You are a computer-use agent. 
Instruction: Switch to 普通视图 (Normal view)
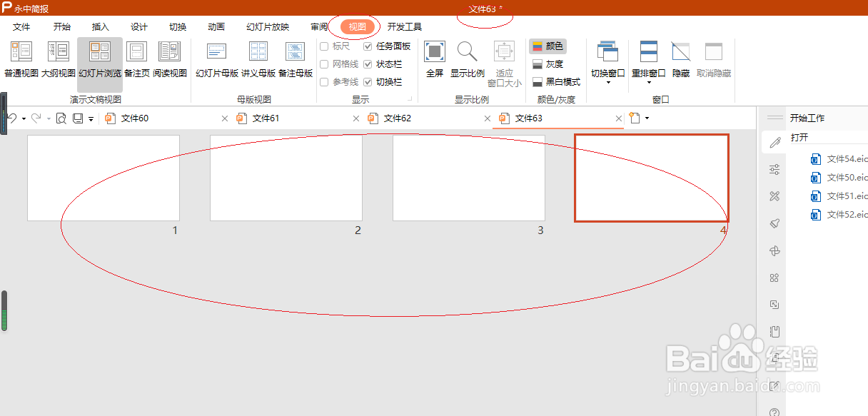click(x=21, y=61)
